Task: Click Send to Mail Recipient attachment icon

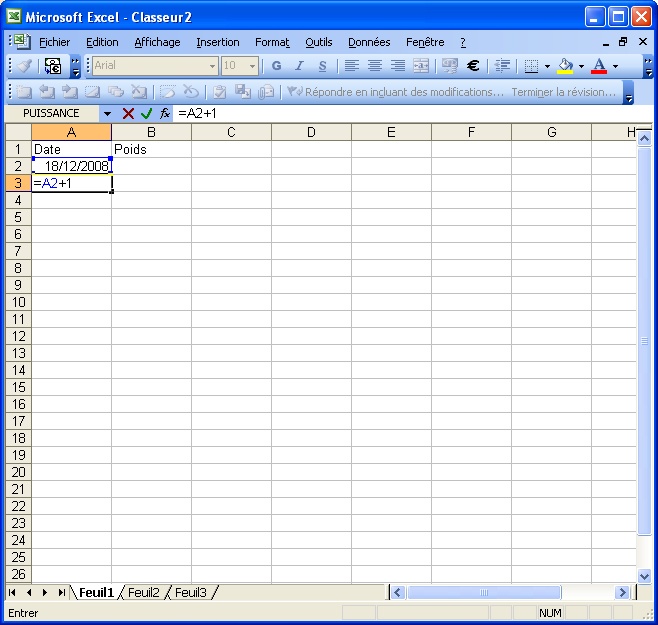Action: pos(266,92)
